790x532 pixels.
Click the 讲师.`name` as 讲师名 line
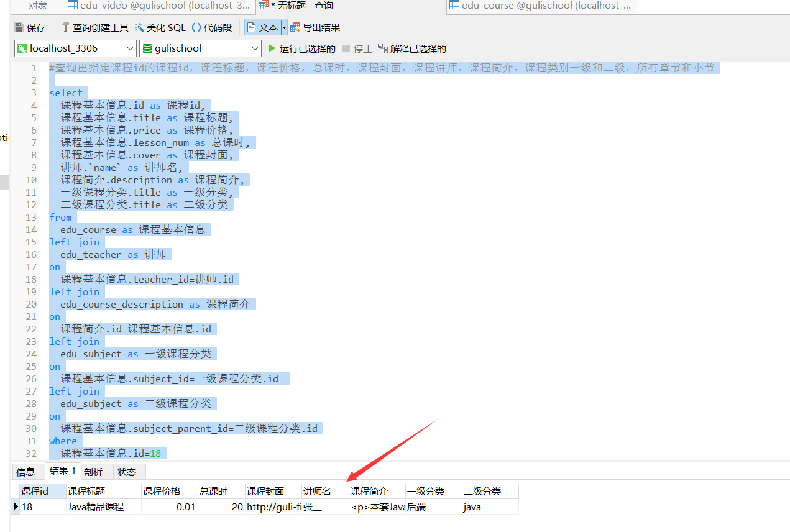(x=122, y=167)
